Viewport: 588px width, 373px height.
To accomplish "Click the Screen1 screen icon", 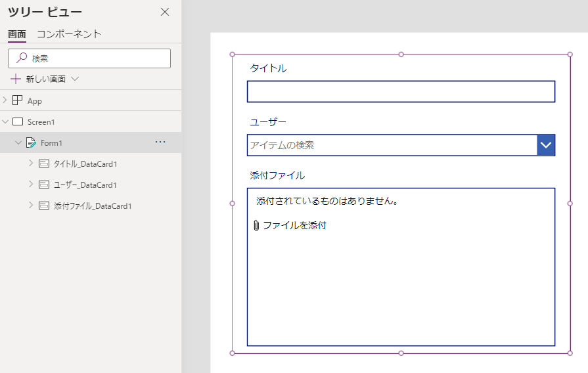I will point(18,121).
